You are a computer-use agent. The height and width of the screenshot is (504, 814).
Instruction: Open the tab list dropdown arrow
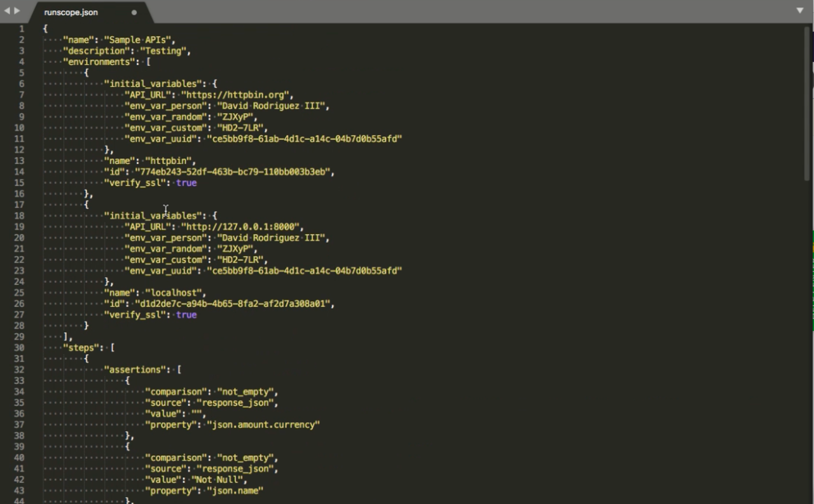pos(800,11)
